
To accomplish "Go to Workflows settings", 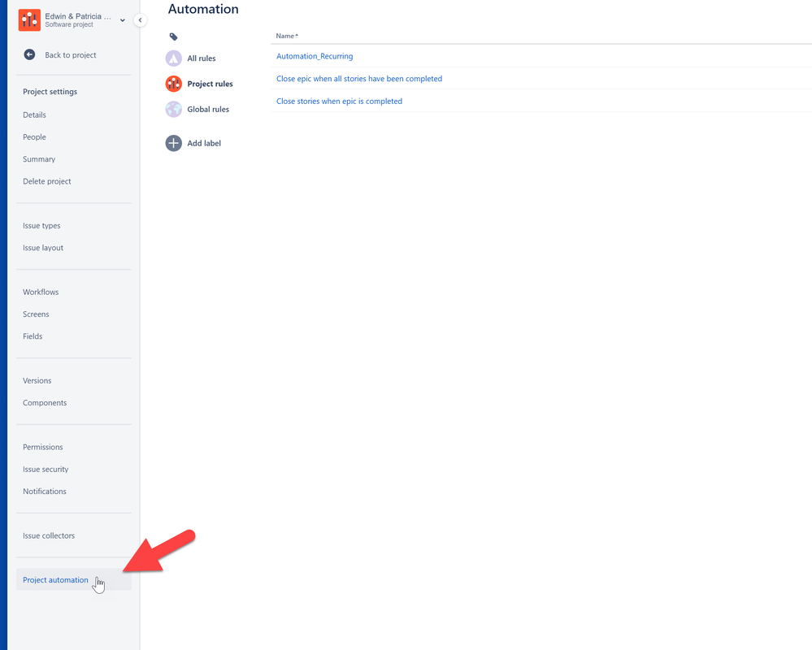I will [x=41, y=292].
